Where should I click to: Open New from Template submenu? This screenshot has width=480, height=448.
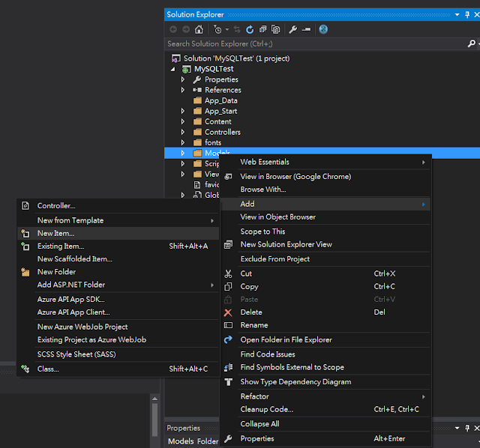coord(118,220)
